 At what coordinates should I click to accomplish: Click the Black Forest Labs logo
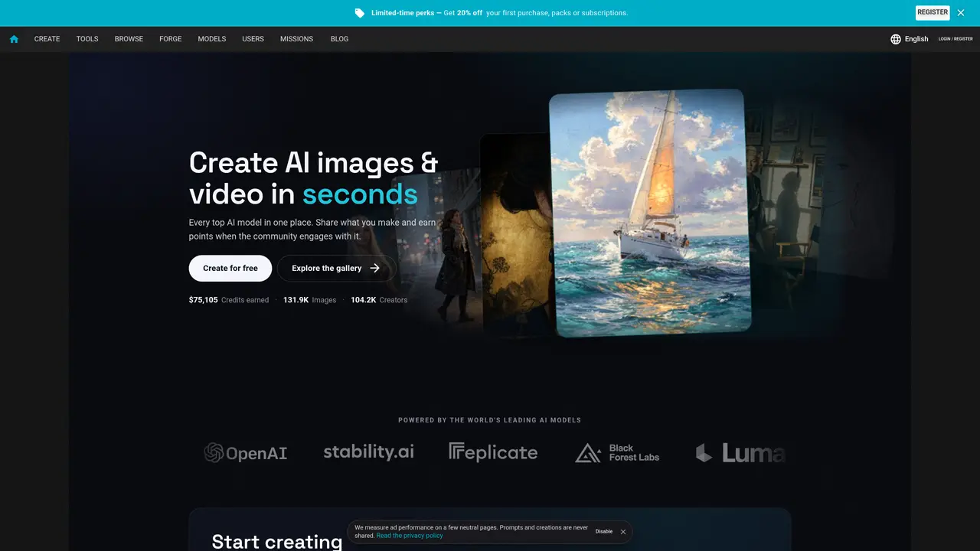(x=617, y=453)
